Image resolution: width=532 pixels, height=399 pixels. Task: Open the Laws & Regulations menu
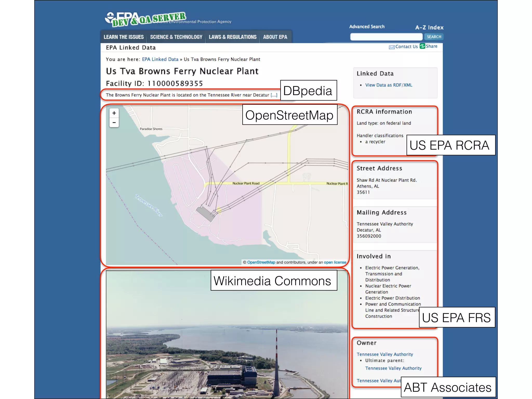232,37
